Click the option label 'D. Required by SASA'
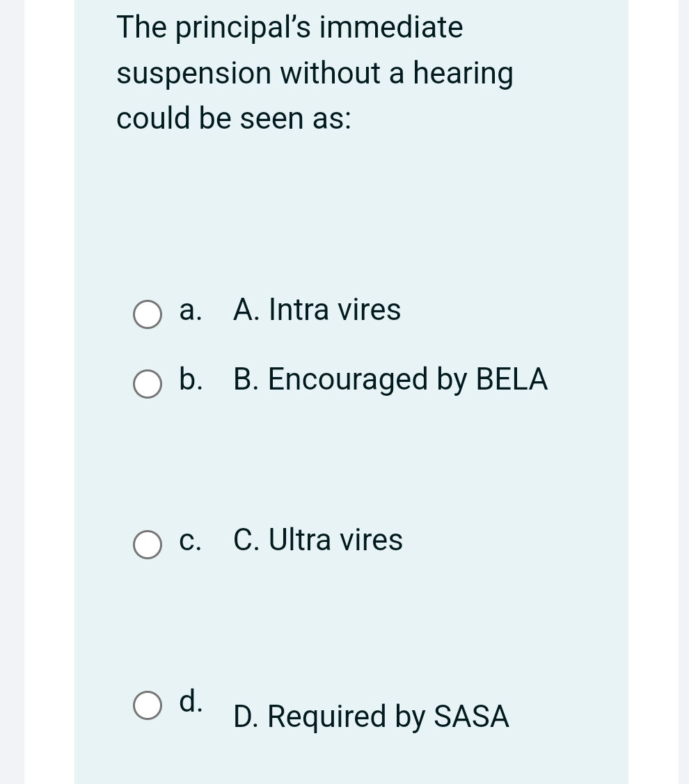Viewport: 689px width, 784px height. pos(371,717)
